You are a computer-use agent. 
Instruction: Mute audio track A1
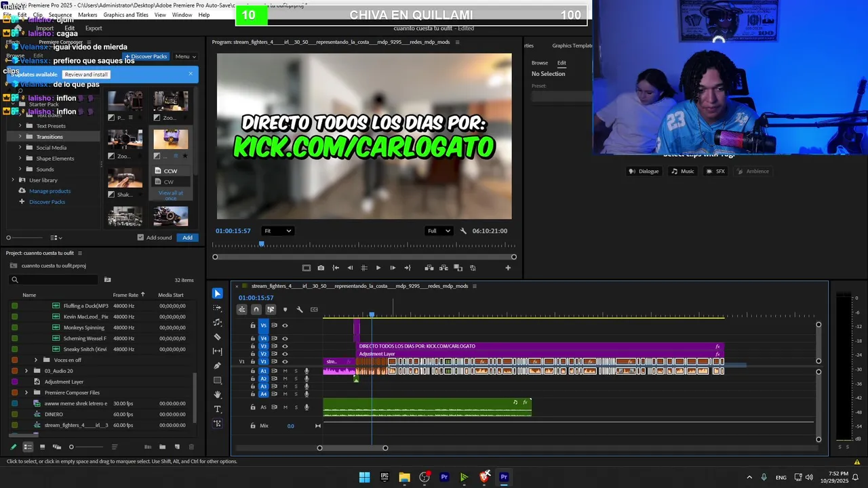click(x=285, y=371)
